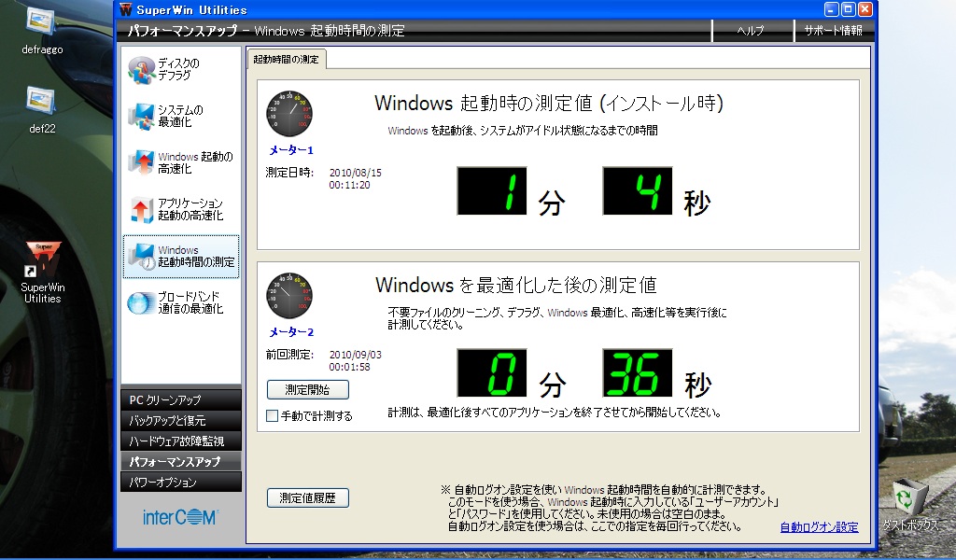Viewport: 956px width, 560px height.
Task: Click the SuperWin Utilities title bar logo
Action: [x=126, y=9]
